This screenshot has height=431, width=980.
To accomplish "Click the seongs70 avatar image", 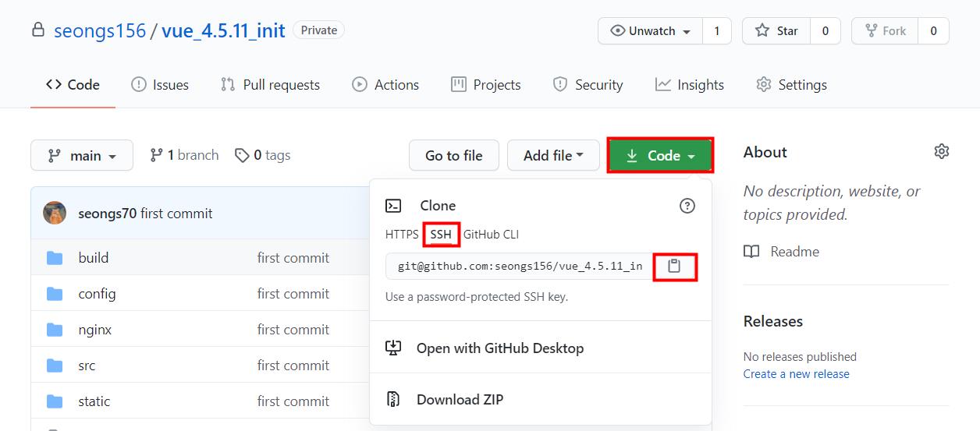I will coord(55,213).
